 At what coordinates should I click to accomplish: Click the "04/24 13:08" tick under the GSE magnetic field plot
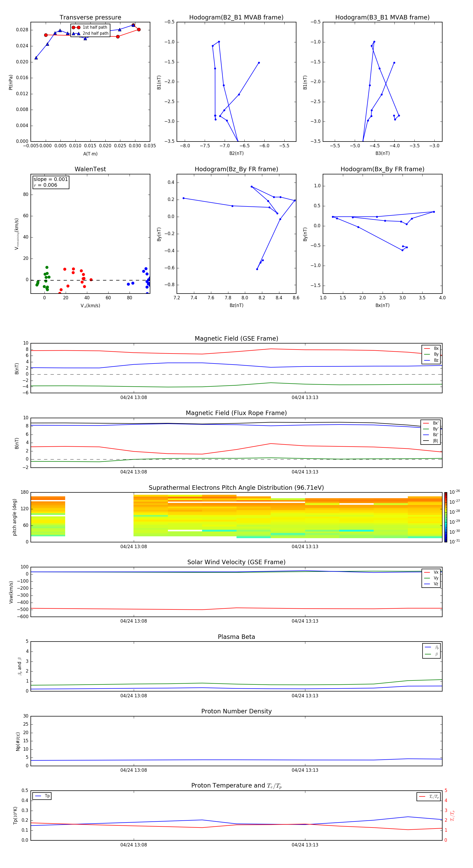click(x=134, y=398)
